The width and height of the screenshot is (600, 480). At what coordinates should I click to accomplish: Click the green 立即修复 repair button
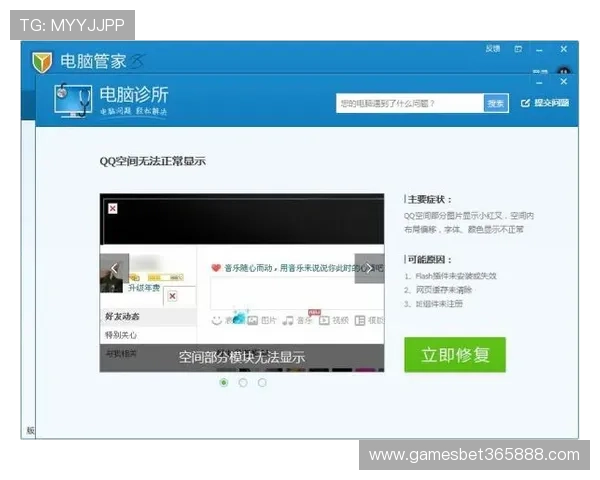point(455,354)
